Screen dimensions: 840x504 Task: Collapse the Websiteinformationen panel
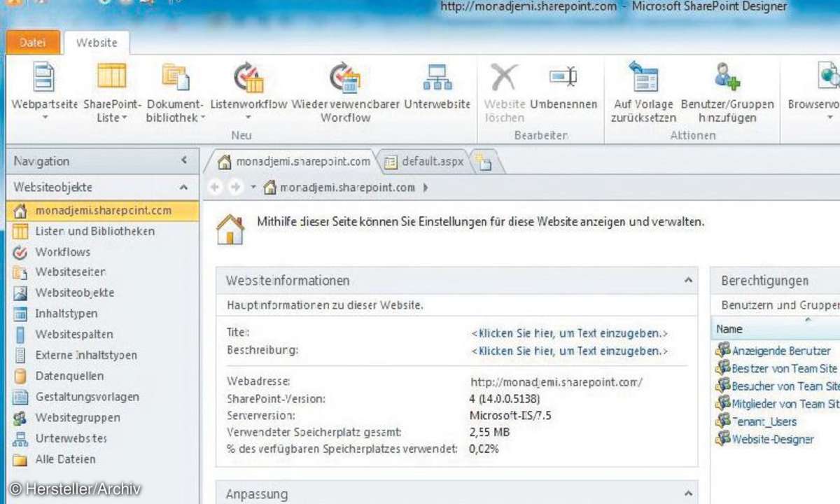click(x=688, y=281)
